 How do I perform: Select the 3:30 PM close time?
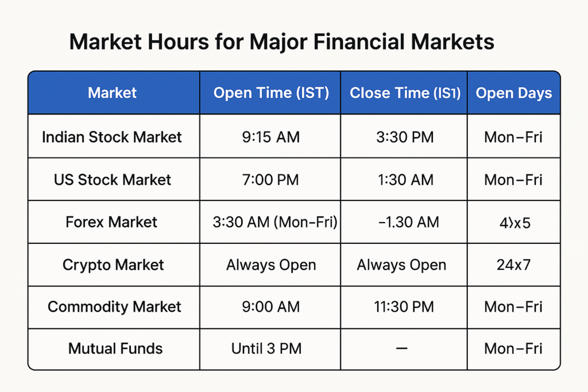click(x=405, y=137)
